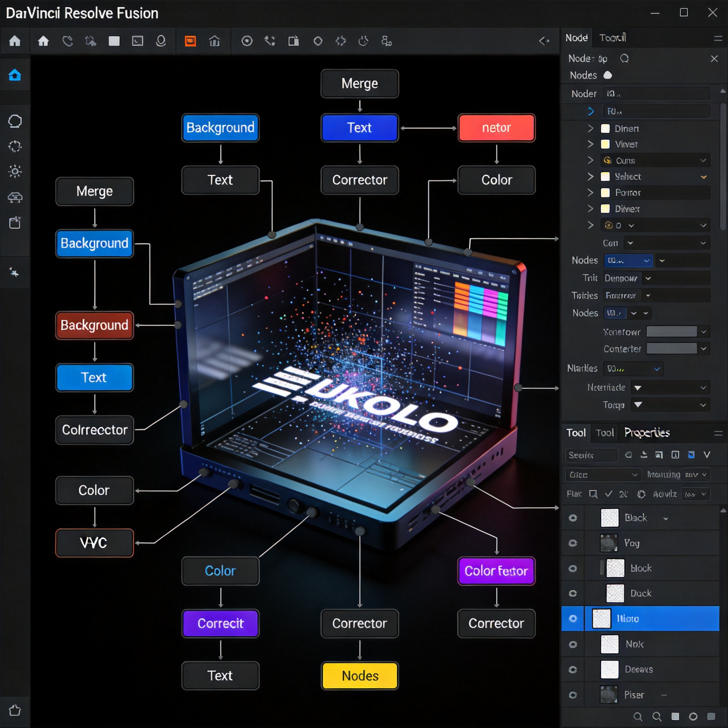Open the Denpowr dropdown arrow
The image size is (728, 728).
coord(648,278)
